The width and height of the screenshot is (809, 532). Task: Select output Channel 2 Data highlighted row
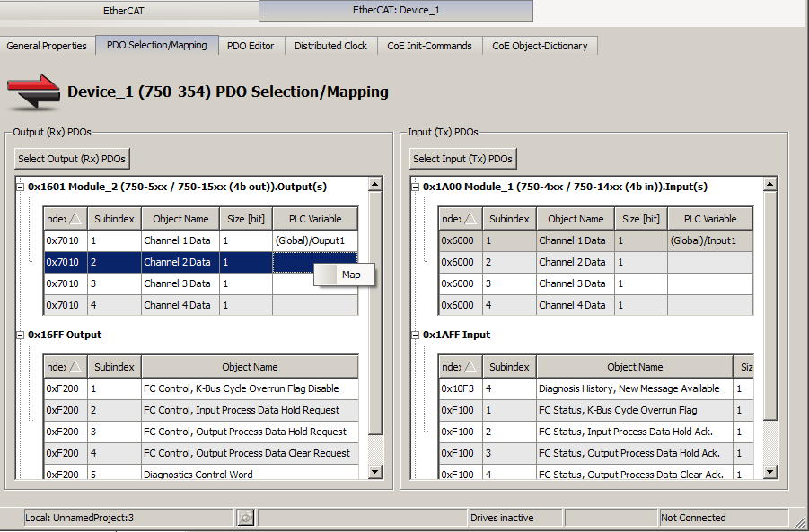[x=201, y=262]
